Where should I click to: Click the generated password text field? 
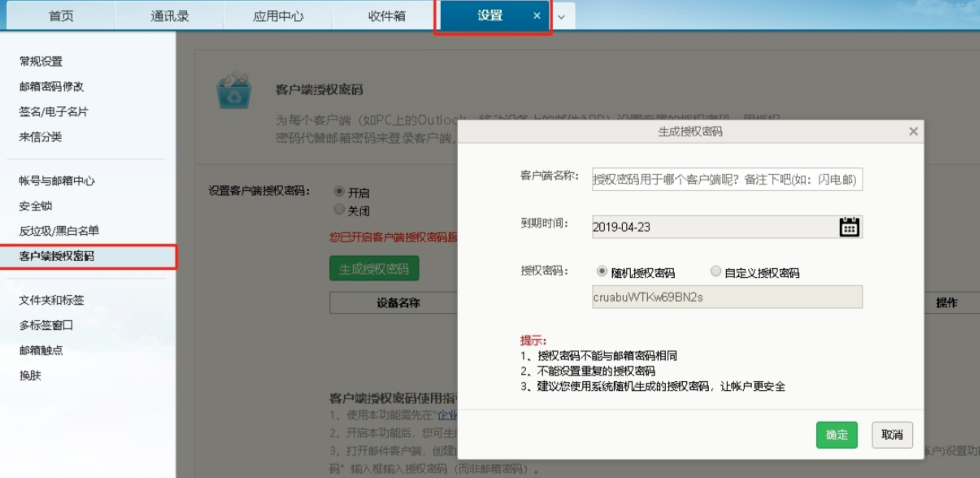click(x=727, y=297)
